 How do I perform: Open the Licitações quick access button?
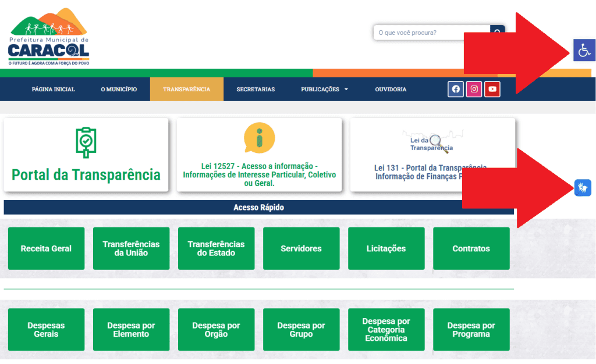[386, 248]
